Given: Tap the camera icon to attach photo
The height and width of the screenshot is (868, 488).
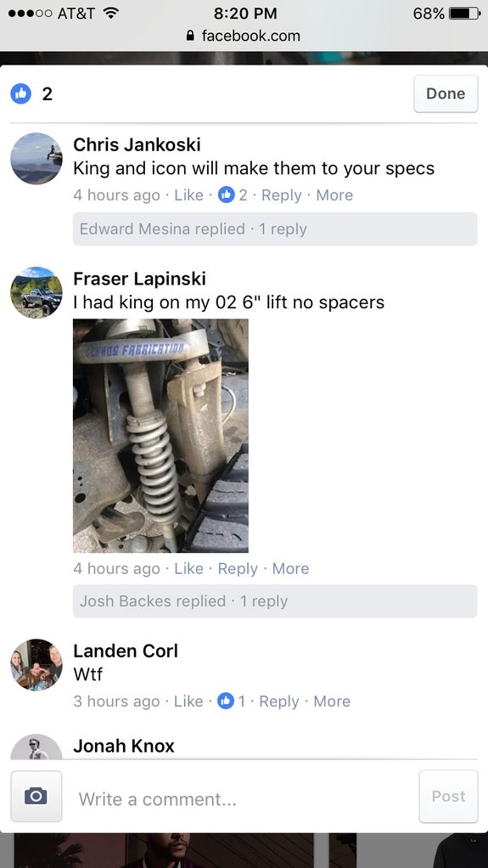Looking at the screenshot, I should coord(36,796).
